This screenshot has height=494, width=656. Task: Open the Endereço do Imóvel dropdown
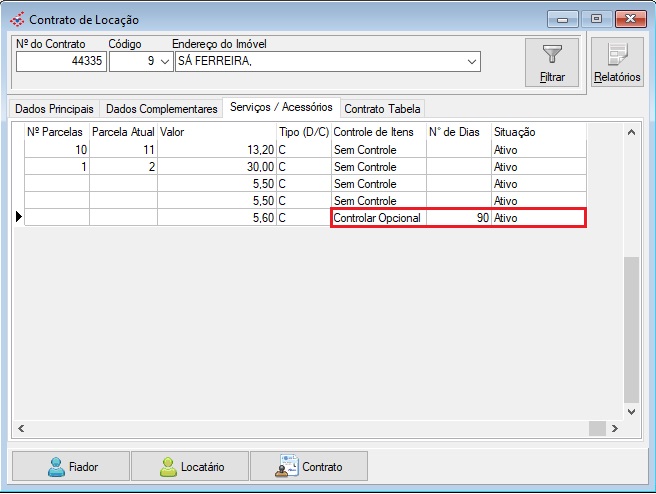[472, 62]
